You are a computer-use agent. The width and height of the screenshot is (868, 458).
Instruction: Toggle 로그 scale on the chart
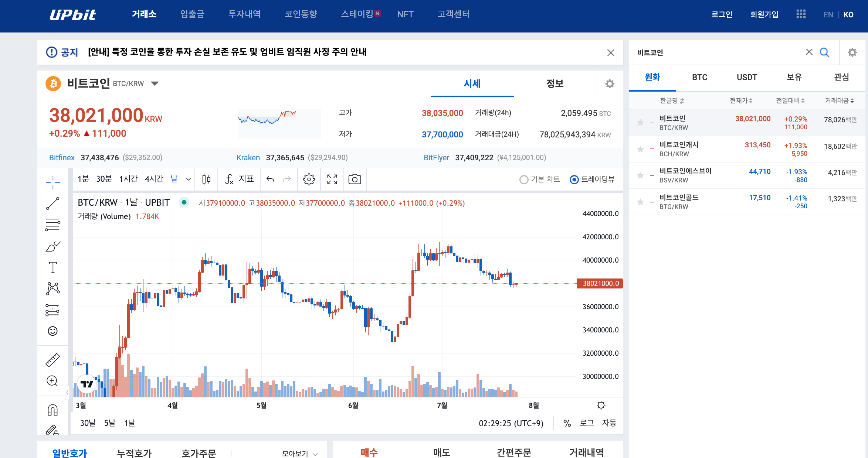587,423
